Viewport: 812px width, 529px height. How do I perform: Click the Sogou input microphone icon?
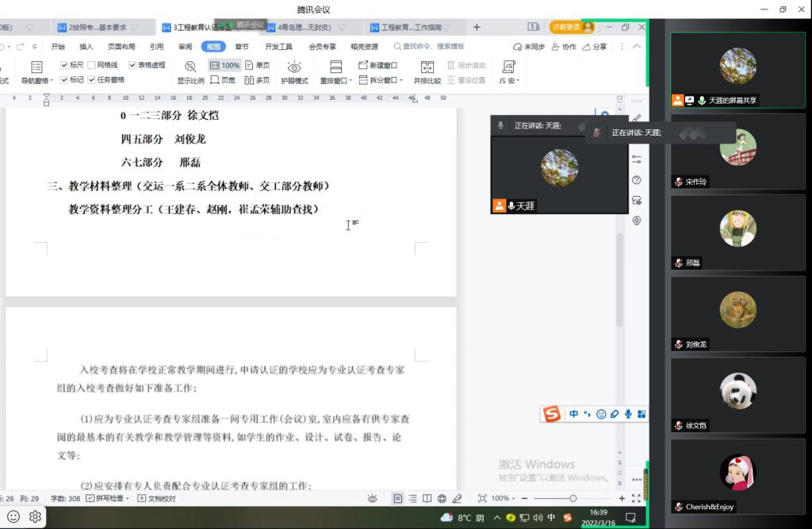click(x=628, y=413)
